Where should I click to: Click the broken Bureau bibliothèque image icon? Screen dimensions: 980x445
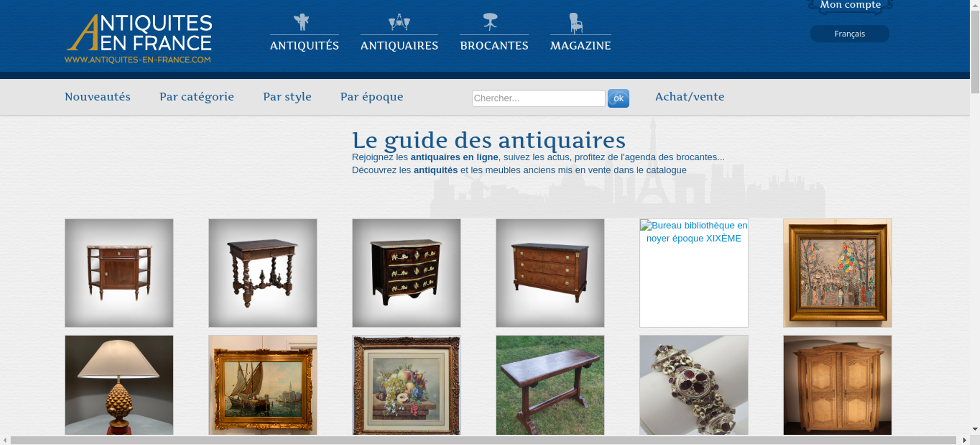tap(645, 225)
